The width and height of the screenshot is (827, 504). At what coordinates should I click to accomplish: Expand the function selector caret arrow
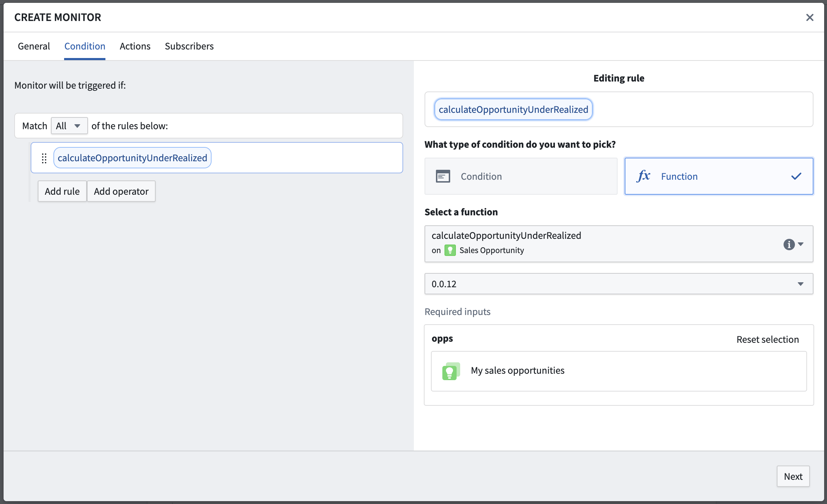[x=801, y=244]
